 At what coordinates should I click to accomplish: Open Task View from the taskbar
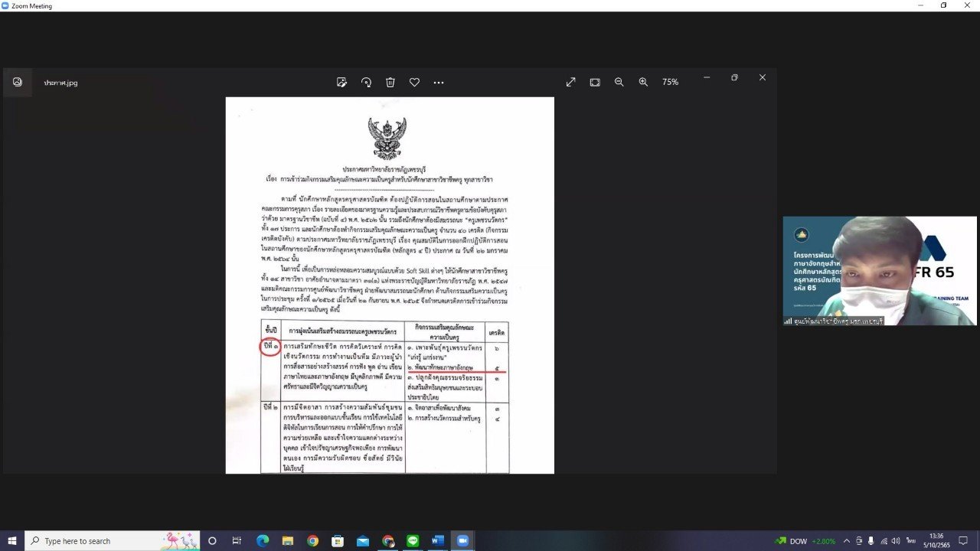237,540
